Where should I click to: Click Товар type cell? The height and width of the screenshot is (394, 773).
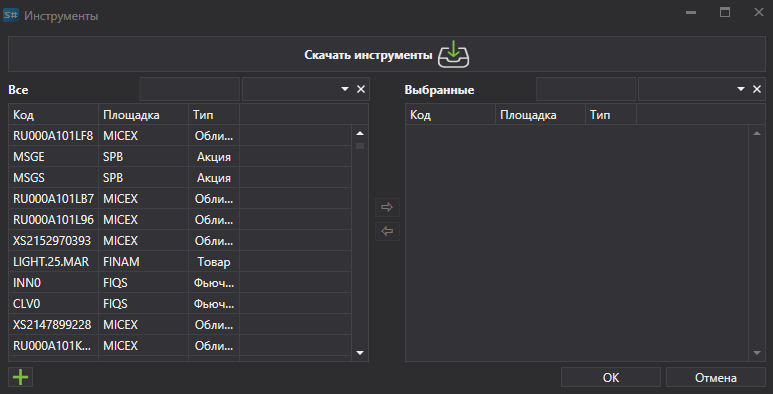click(214, 262)
